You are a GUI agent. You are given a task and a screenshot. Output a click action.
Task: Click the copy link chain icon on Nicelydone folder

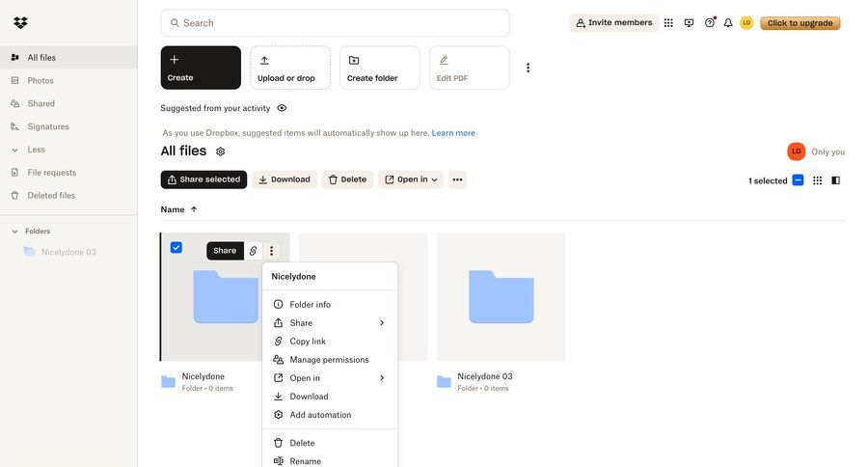(253, 251)
